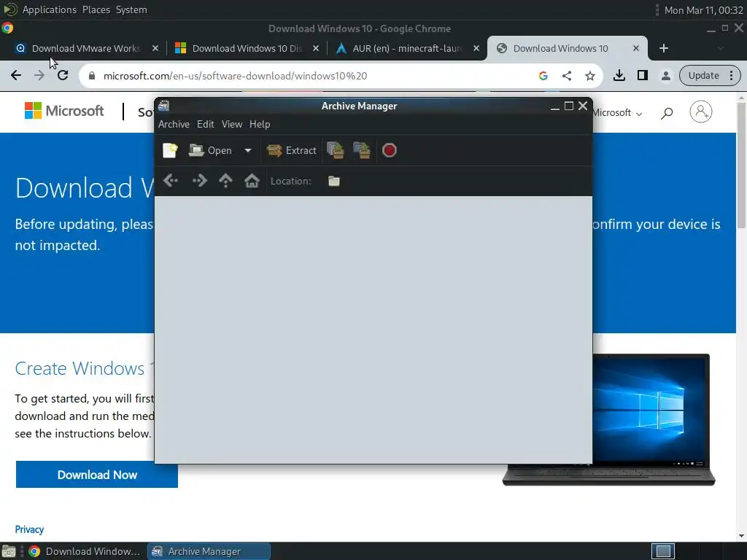Switch to the Download VMware Workstation tab
The width and height of the screenshot is (747, 560).
pos(86,48)
